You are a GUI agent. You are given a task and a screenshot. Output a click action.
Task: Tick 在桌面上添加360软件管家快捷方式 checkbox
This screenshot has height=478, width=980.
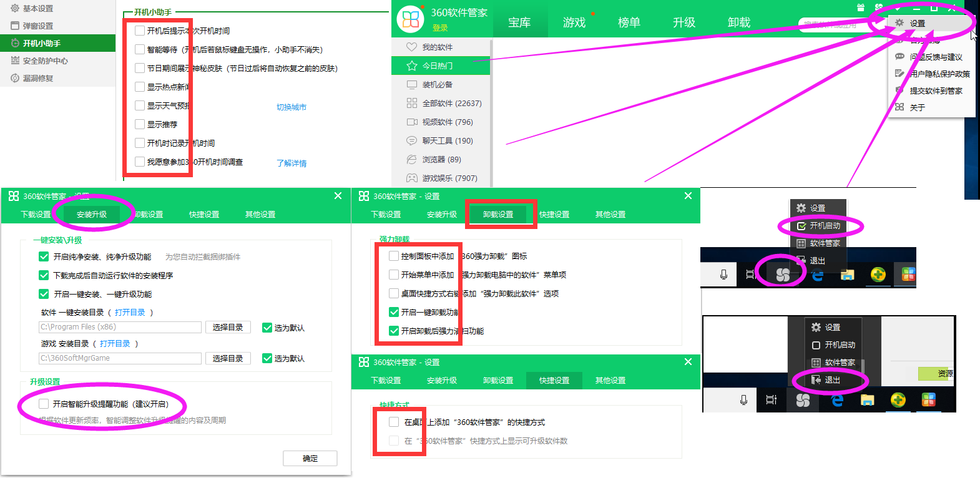394,422
